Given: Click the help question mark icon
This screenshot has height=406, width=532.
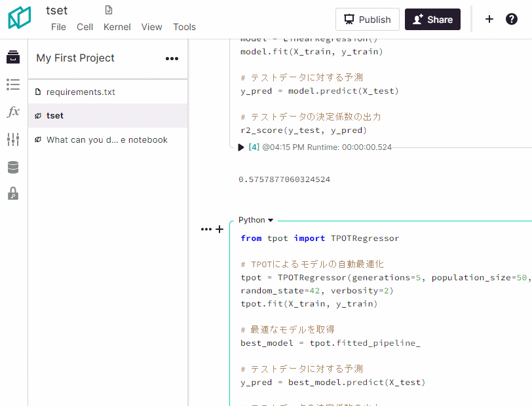Looking at the screenshot, I should pos(512,19).
